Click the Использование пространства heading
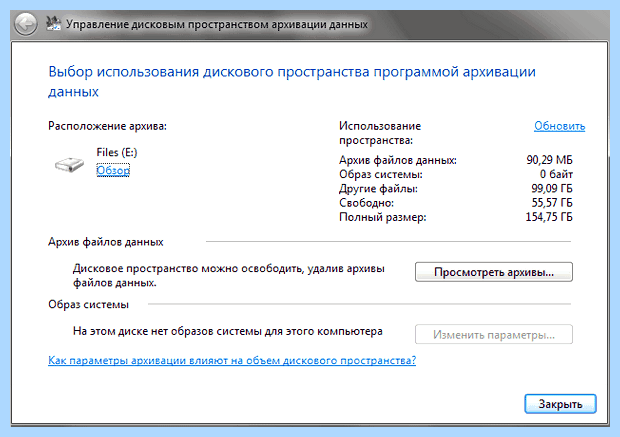The width and height of the screenshot is (620, 437). pos(380,133)
